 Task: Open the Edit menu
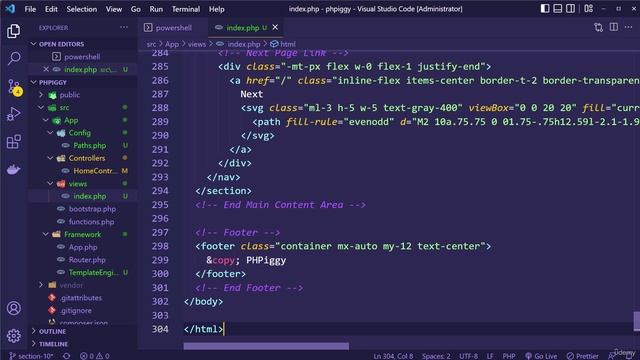click(51, 9)
